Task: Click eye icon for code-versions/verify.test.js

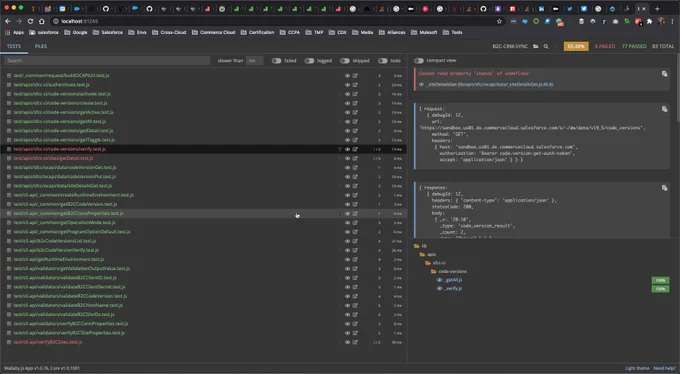Action: click(x=347, y=149)
